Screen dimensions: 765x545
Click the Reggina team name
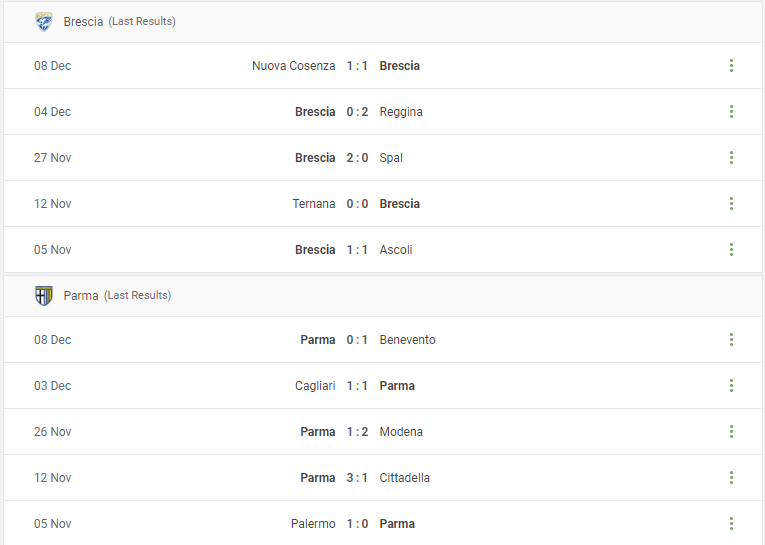[401, 112]
